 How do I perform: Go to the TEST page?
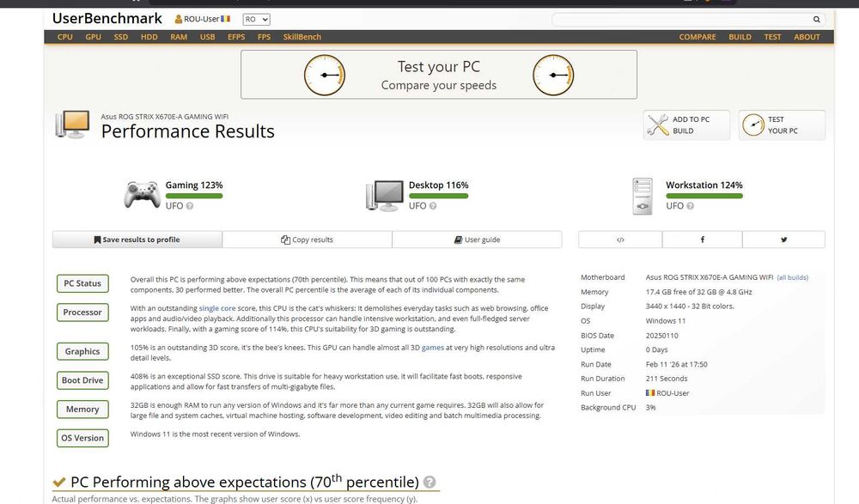(772, 37)
